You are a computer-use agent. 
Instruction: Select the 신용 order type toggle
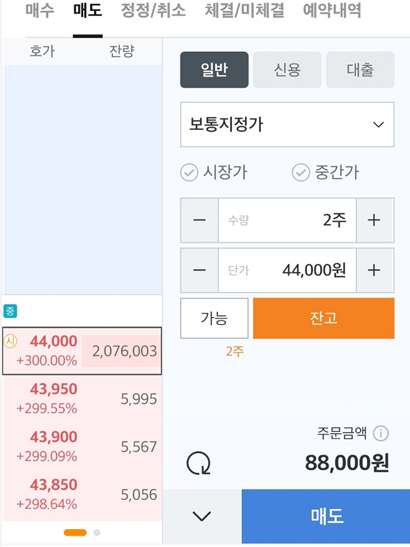click(287, 70)
